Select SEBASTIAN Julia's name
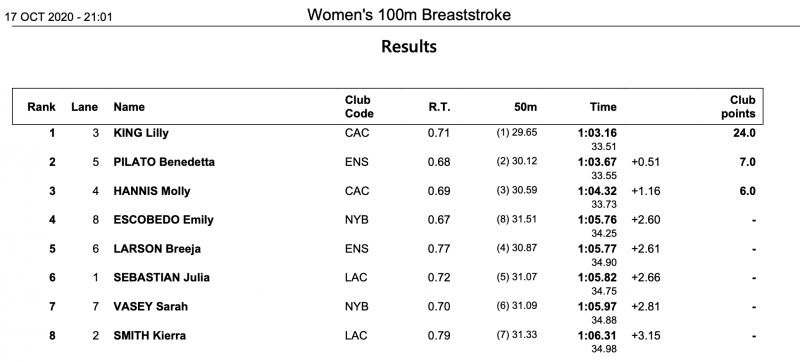The width and height of the screenshot is (800, 362). pos(162,278)
